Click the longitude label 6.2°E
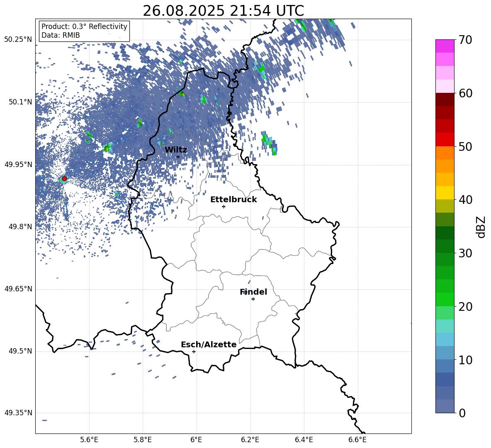 250,440
